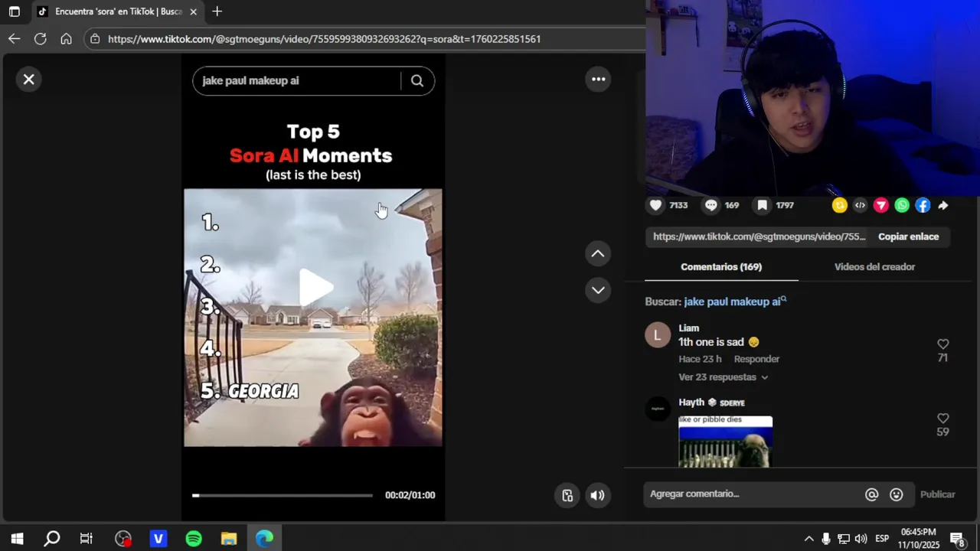Share the video to WhatsApp
The height and width of the screenshot is (551, 980).
[x=902, y=205]
